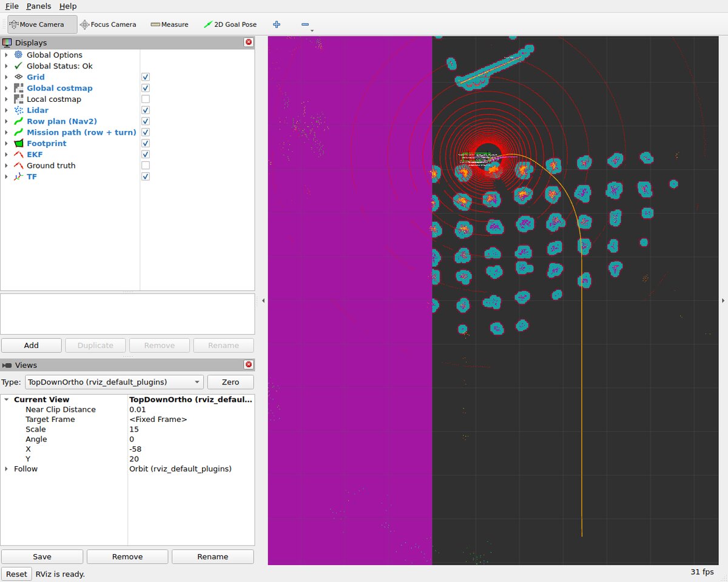728x582 pixels.
Task: Toggle the Lidar display checkbox
Action: (146, 110)
